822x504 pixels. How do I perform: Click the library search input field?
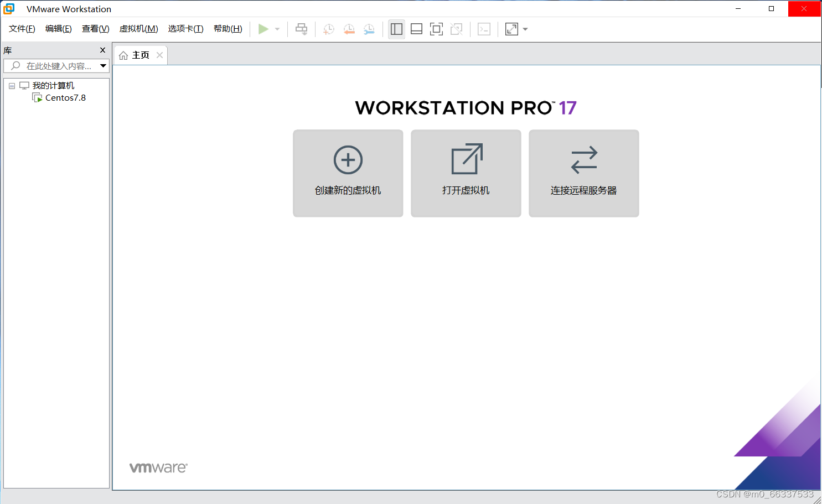tap(50, 66)
